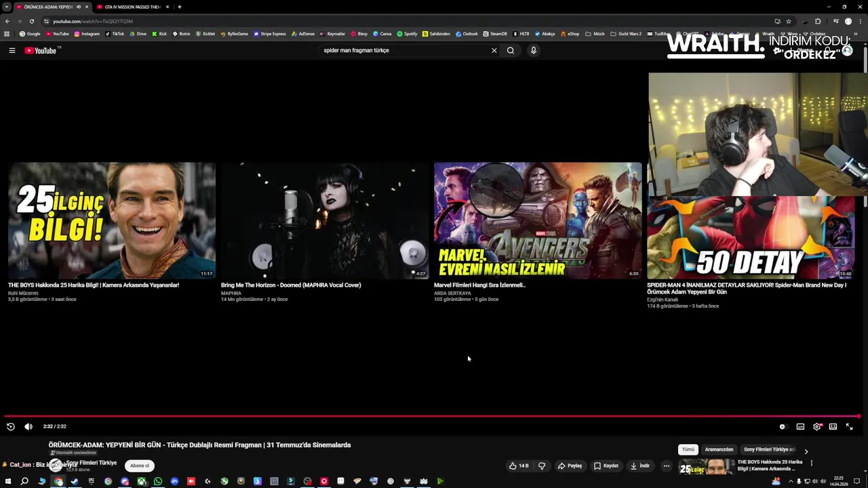The image size is (868, 488).
Task: Select the Aramanızdan filter chip
Action: click(719, 449)
